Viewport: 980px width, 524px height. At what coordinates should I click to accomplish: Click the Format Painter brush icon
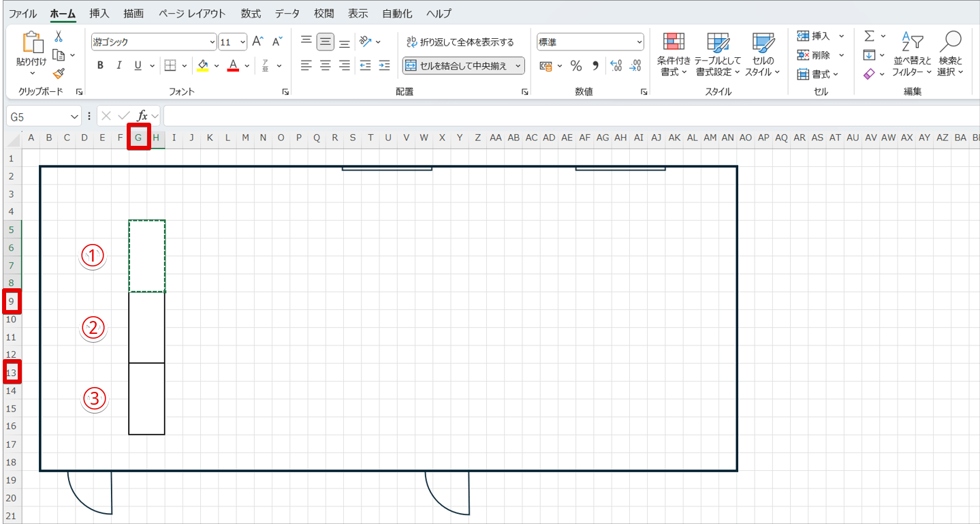59,72
